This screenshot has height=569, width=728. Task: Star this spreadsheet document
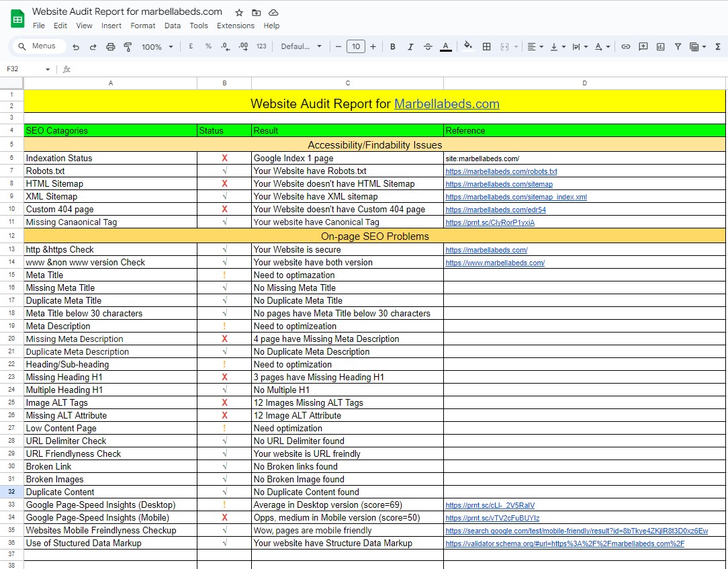click(x=239, y=12)
